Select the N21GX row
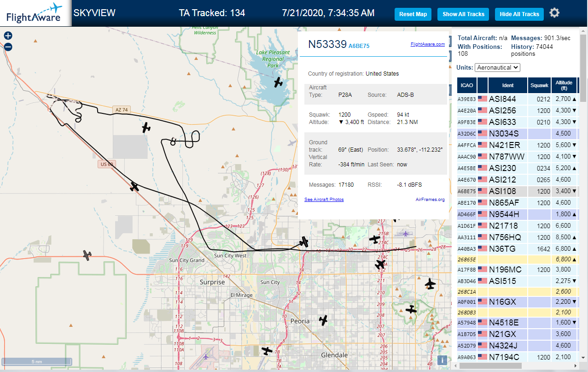The image size is (588, 372). click(x=518, y=334)
